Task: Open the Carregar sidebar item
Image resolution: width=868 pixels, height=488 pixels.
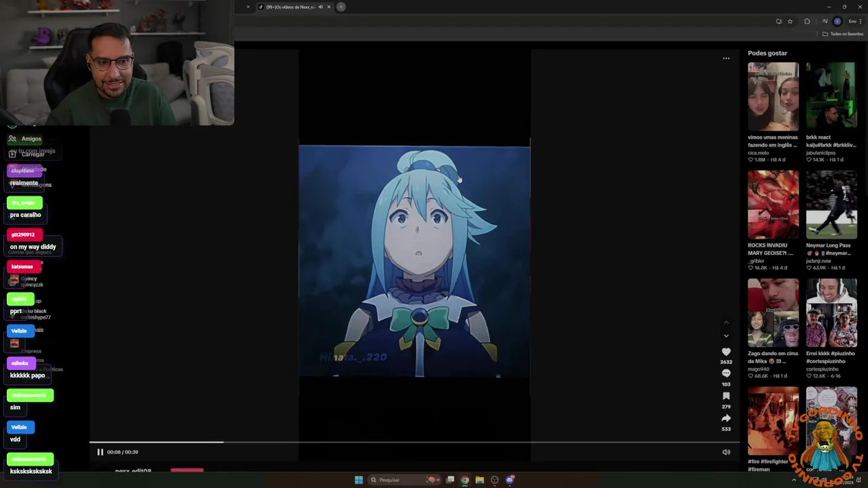Action: [x=26, y=155]
